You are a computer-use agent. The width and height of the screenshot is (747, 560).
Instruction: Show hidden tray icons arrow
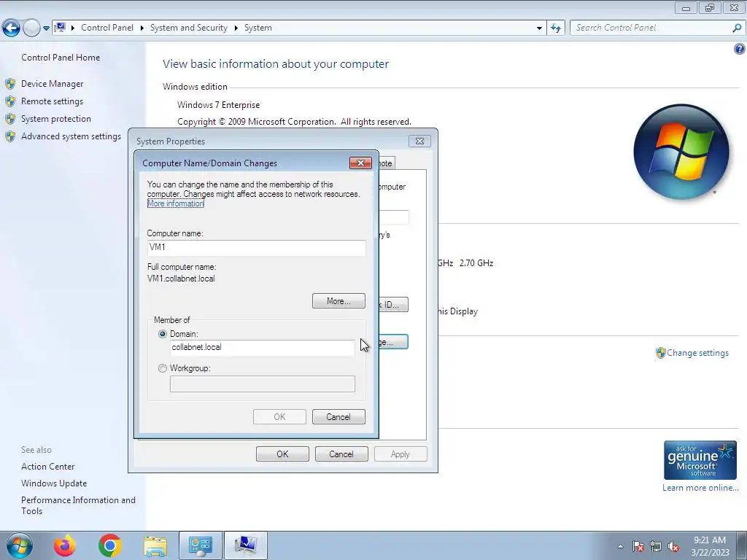click(620, 547)
